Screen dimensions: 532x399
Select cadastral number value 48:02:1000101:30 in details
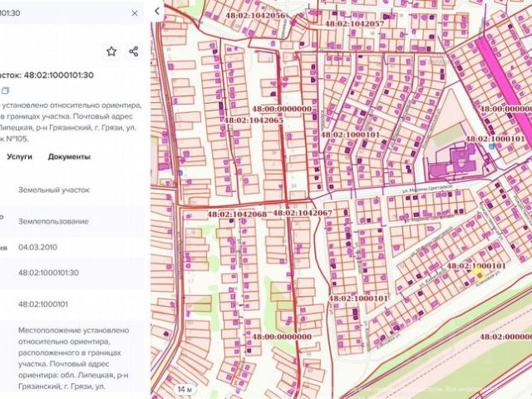tap(48, 273)
